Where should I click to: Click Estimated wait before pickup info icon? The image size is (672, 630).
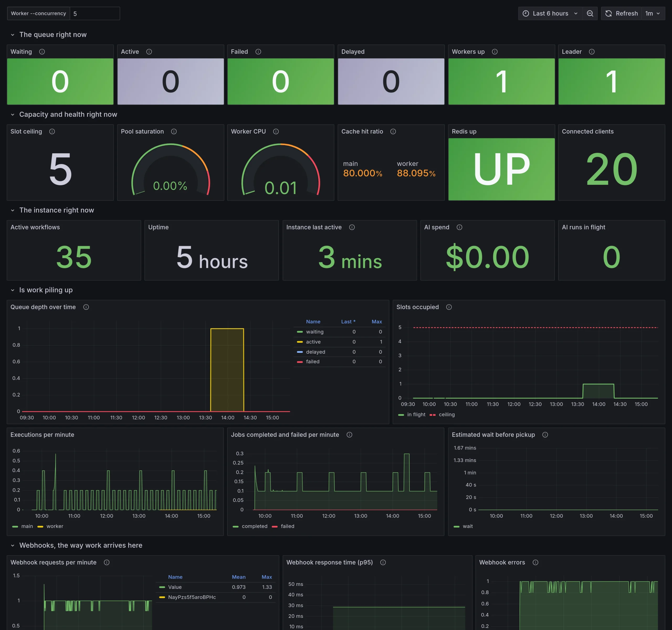point(545,435)
